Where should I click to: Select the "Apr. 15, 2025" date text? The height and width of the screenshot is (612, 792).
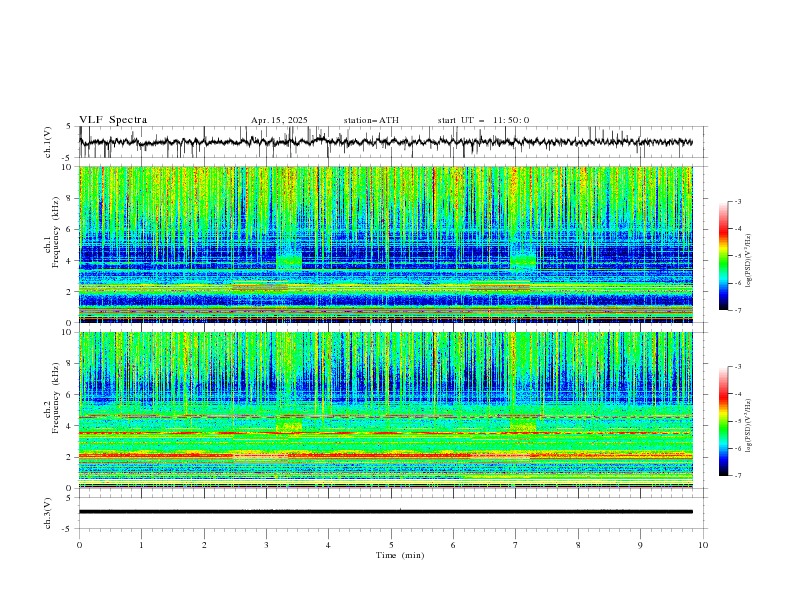(279, 120)
